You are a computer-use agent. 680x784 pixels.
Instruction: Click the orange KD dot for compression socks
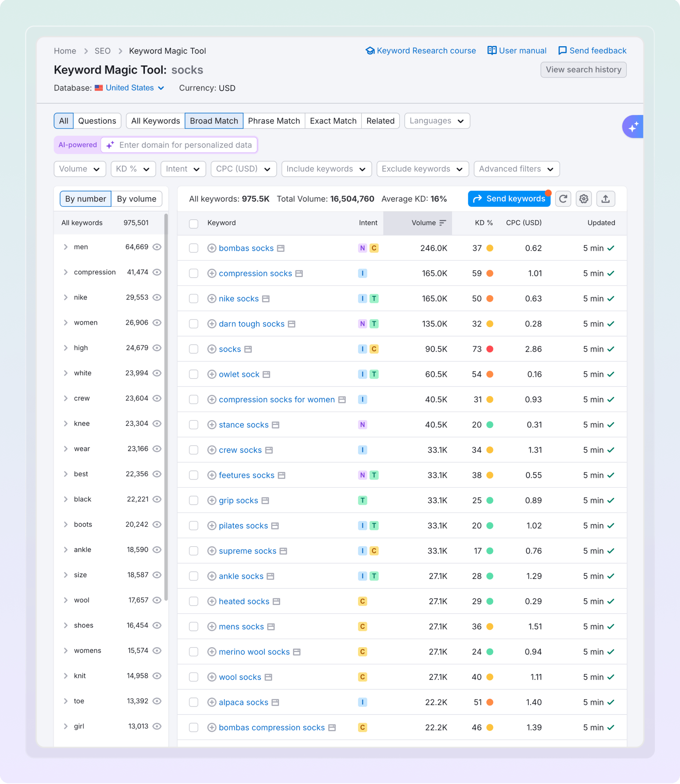click(x=490, y=273)
